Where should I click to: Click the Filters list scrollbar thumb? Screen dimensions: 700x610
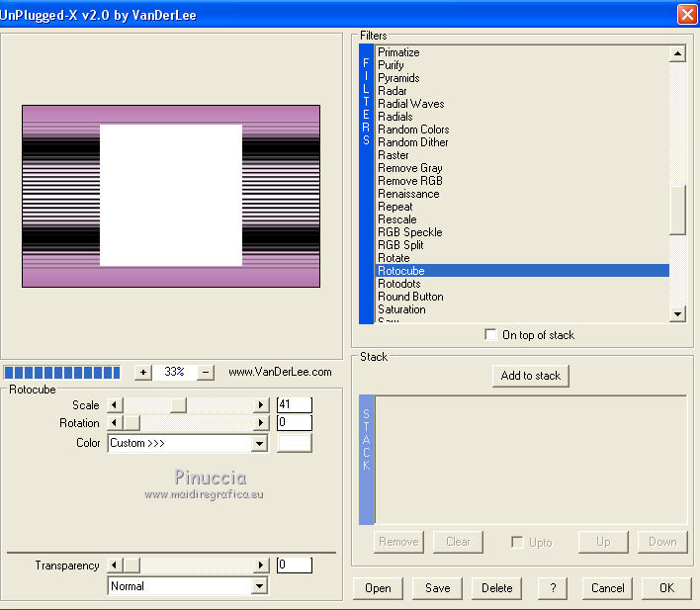[677, 210]
